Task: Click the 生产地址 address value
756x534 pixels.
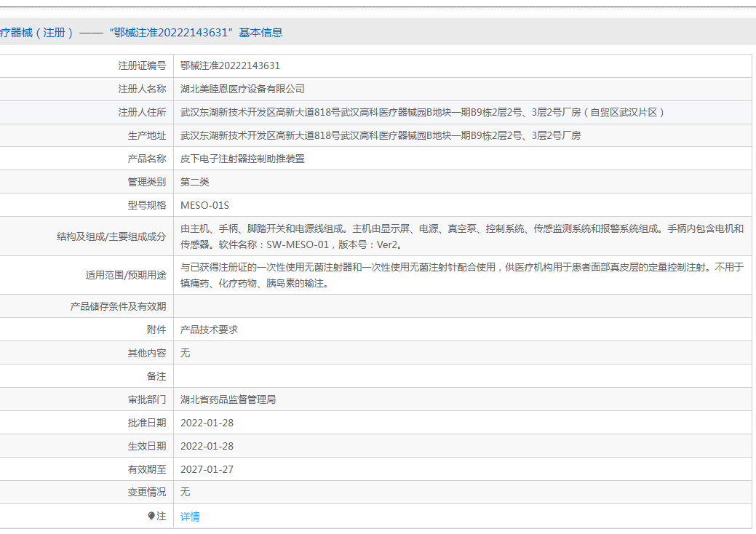Action: [381, 135]
